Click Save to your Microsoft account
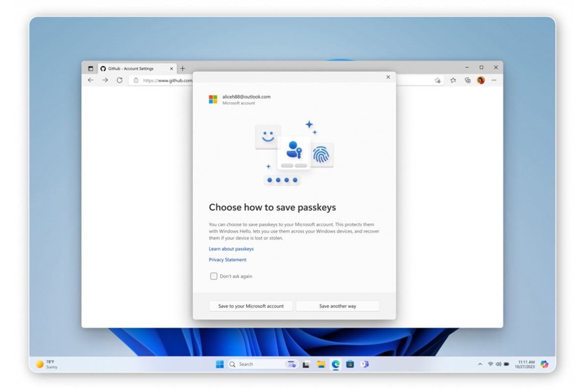The height and width of the screenshot is (392, 588). 251,306
